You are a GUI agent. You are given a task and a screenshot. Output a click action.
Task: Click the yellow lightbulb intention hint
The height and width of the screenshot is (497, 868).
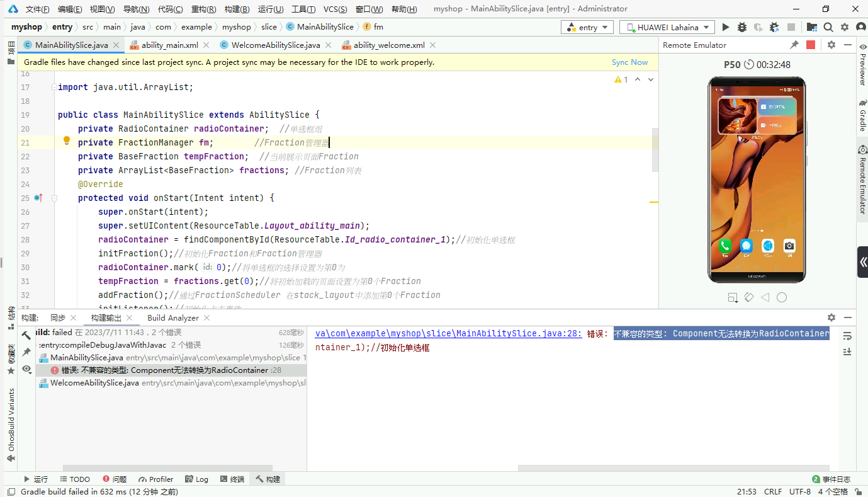click(67, 141)
